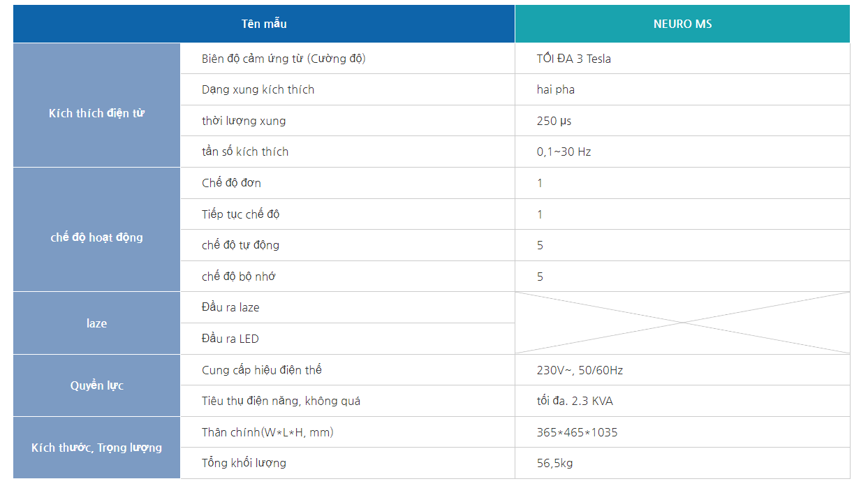Screen dimensions: 868x486
Task: Click the "NEURO MS" column header
Action: 682,24
